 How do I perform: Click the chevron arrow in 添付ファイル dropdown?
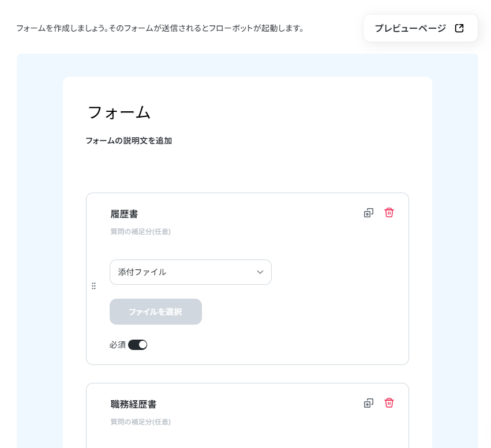point(260,272)
